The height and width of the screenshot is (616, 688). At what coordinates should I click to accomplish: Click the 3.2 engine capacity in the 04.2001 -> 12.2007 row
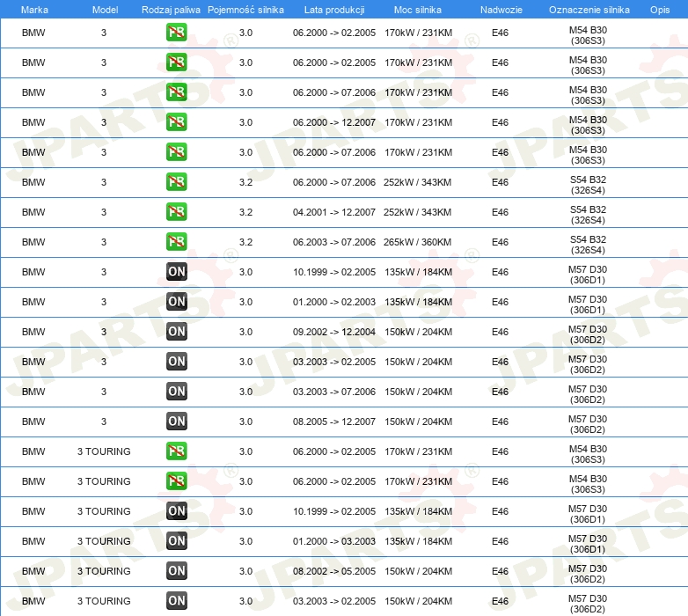click(245, 212)
